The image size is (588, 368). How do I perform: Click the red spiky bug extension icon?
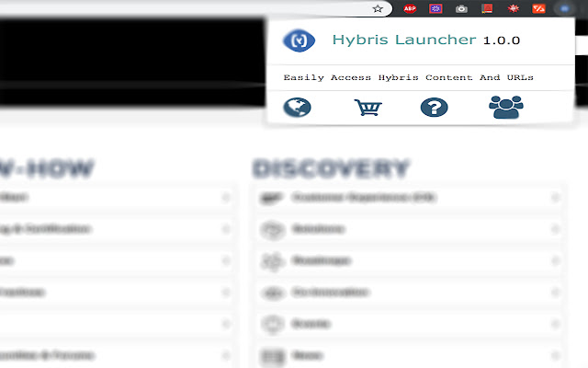[x=513, y=8]
